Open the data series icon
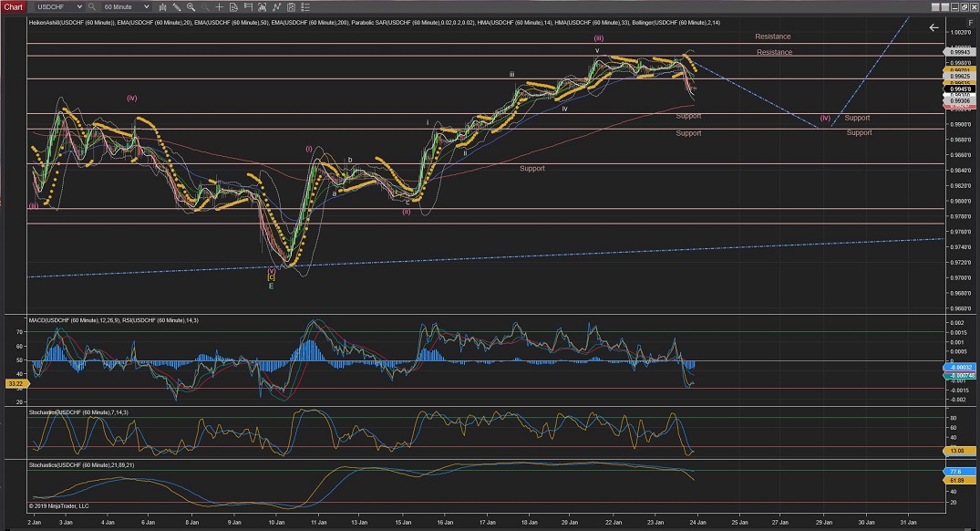This screenshot has width=980, height=531. pos(291,7)
